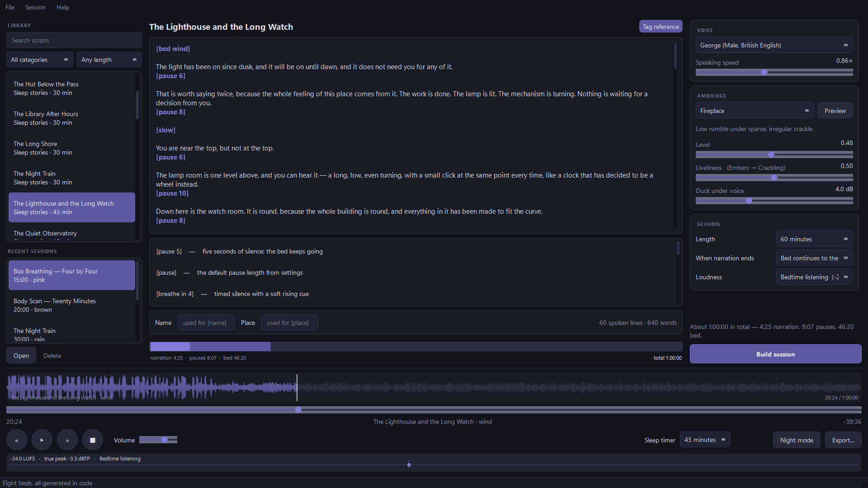868x488 pixels.
Task: Adjust the ambience Level slider
Action: click(x=774, y=155)
